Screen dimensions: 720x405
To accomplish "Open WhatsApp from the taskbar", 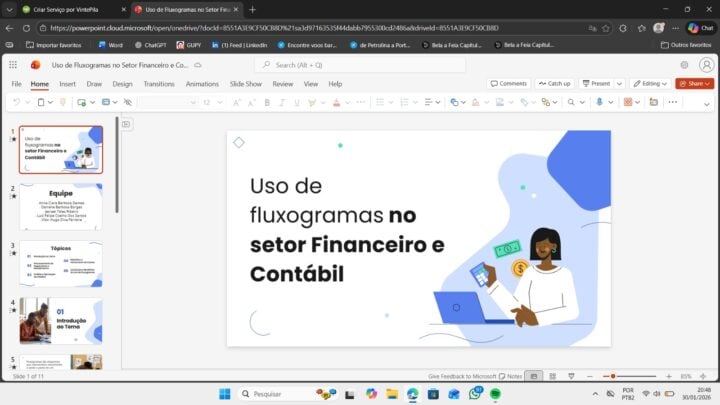I will tap(475, 394).
